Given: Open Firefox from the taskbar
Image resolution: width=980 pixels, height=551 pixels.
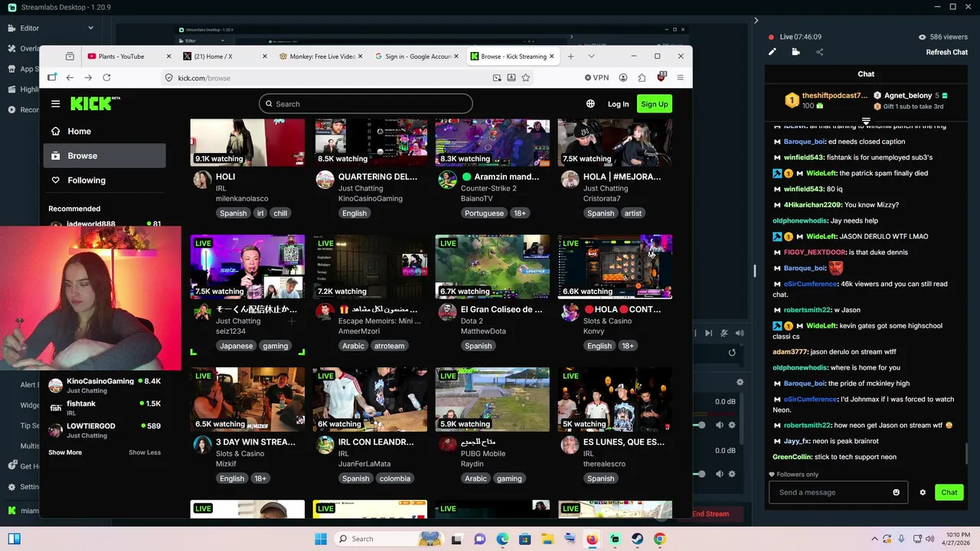Looking at the screenshot, I should coord(592,539).
